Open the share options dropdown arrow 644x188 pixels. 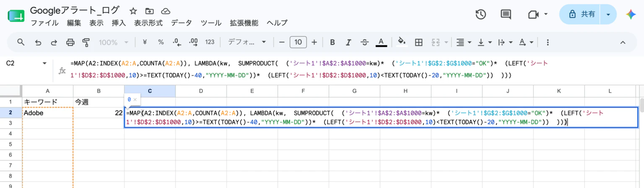pos(608,14)
